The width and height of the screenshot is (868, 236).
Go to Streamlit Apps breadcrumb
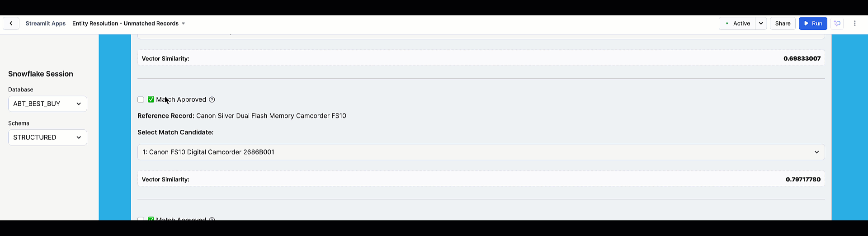tap(46, 24)
